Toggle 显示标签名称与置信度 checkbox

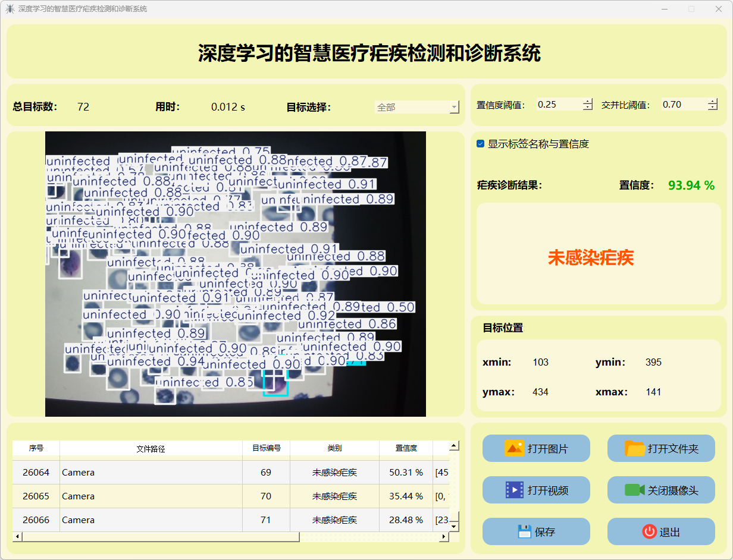(481, 144)
